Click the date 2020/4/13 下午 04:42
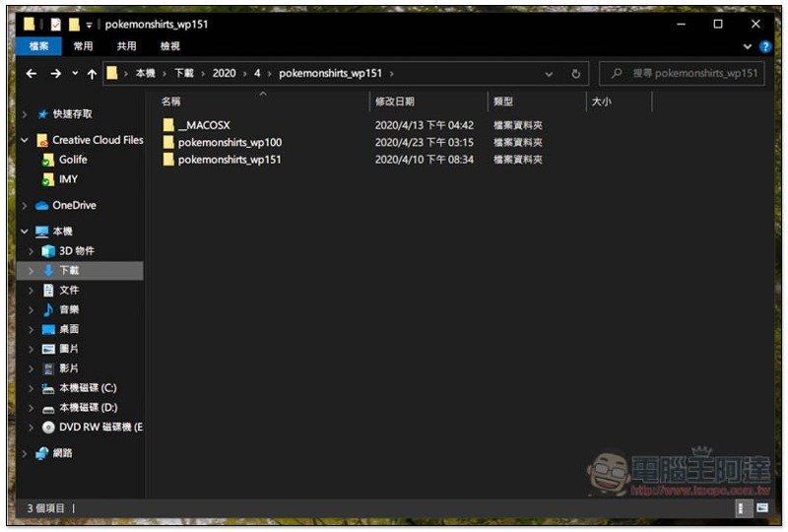The height and width of the screenshot is (532, 788). (425, 125)
